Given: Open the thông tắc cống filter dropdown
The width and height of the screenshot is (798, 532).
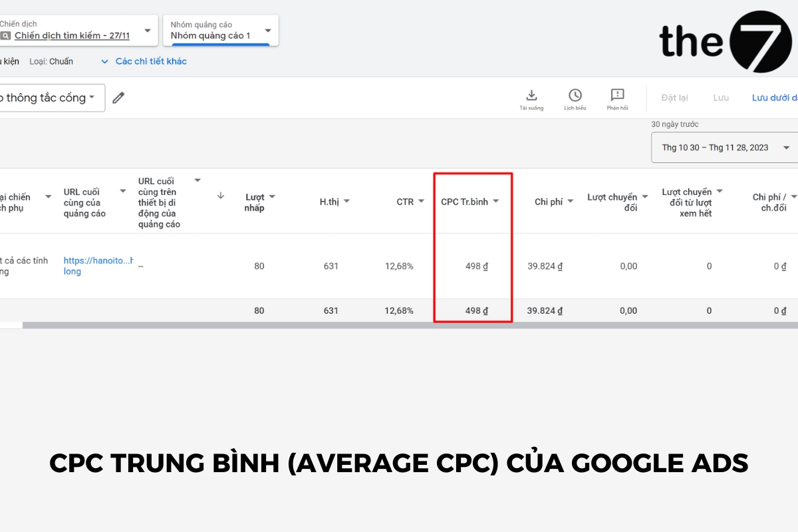Looking at the screenshot, I should [x=92, y=97].
